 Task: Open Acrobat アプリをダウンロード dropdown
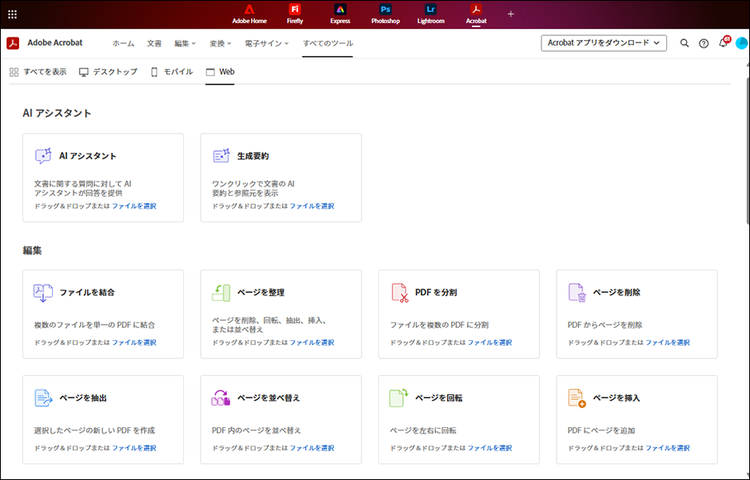[x=604, y=43]
